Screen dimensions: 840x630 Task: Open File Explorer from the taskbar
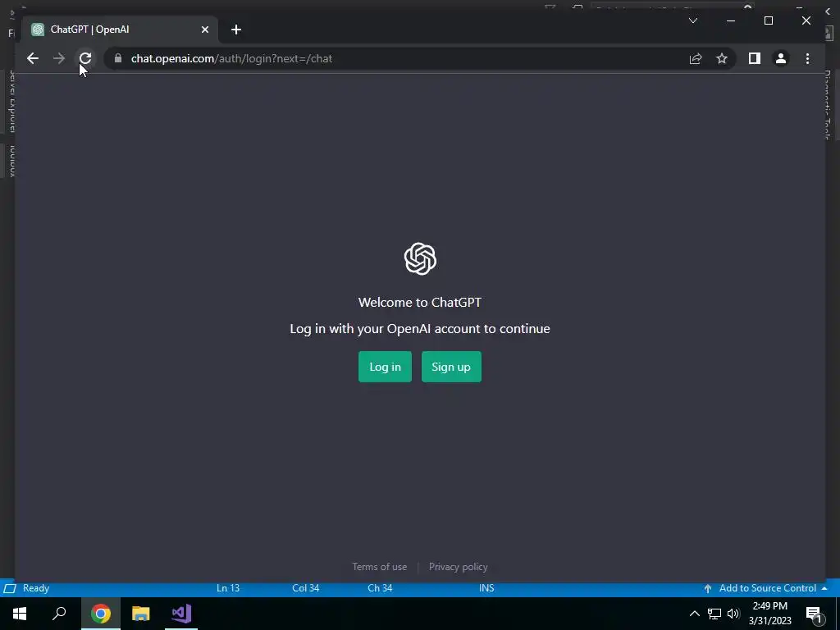pos(141,614)
